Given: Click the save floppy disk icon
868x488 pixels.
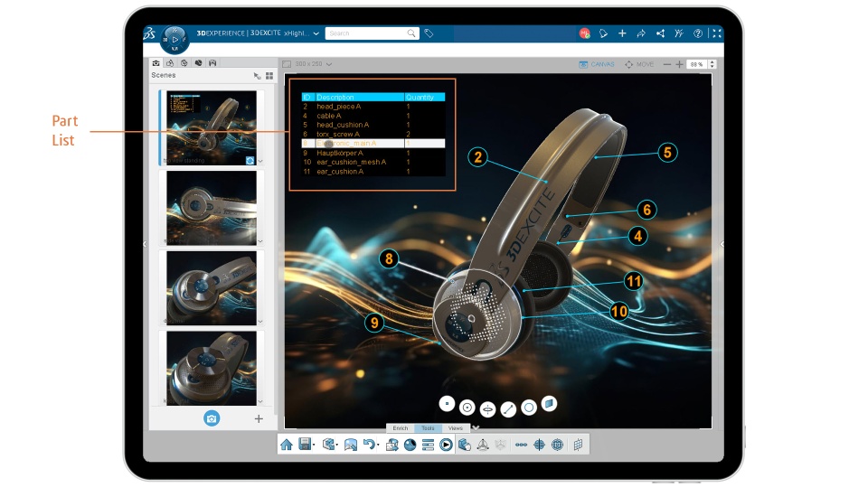Looking at the screenshot, I should (305, 445).
